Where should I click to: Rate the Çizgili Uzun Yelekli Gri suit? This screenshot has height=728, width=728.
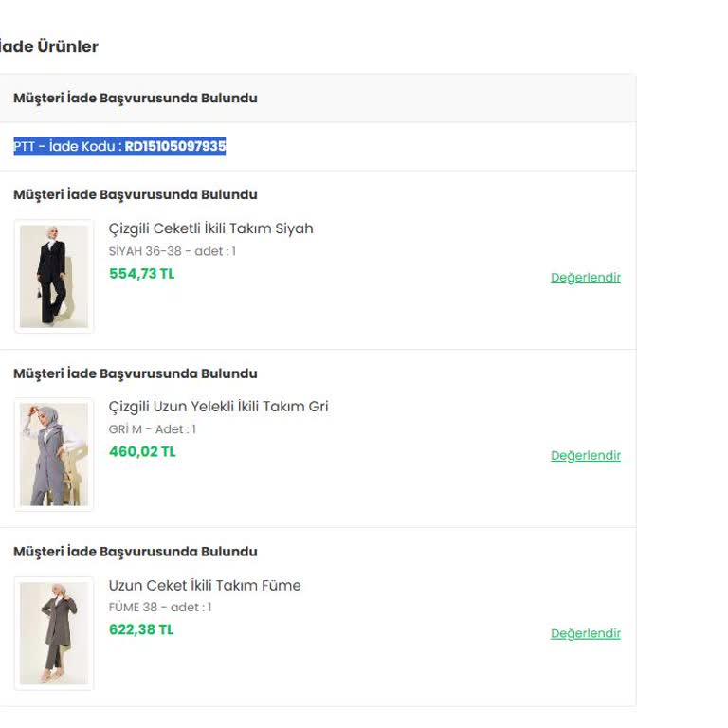585,456
